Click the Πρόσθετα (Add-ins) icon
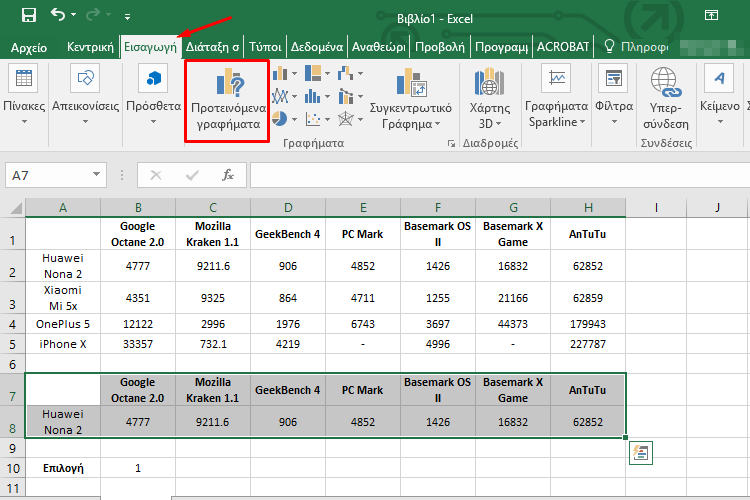This screenshot has width=750, height=500. pos(153,80)
